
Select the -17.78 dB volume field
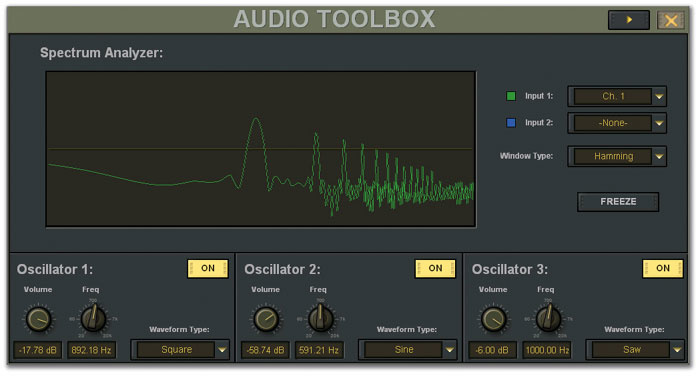tap(38, 350)
